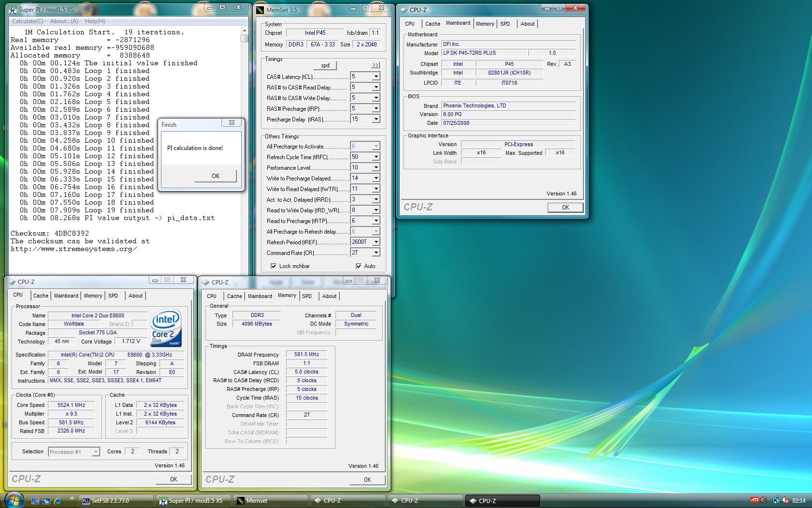
Task: Click Super PI title bar icon
Action: click(x=14, y=9)
